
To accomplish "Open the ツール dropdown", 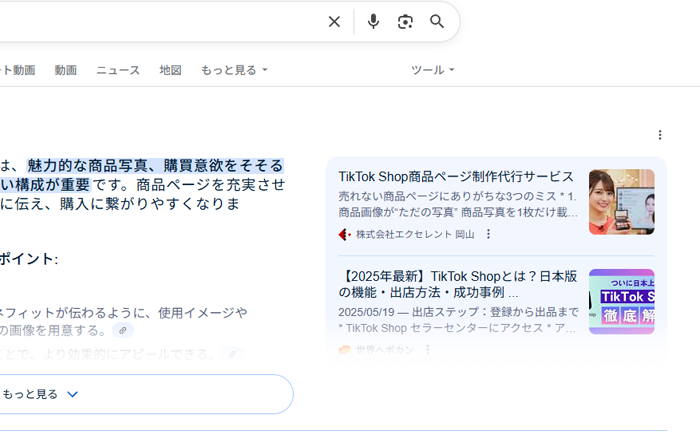I will 432,70.
